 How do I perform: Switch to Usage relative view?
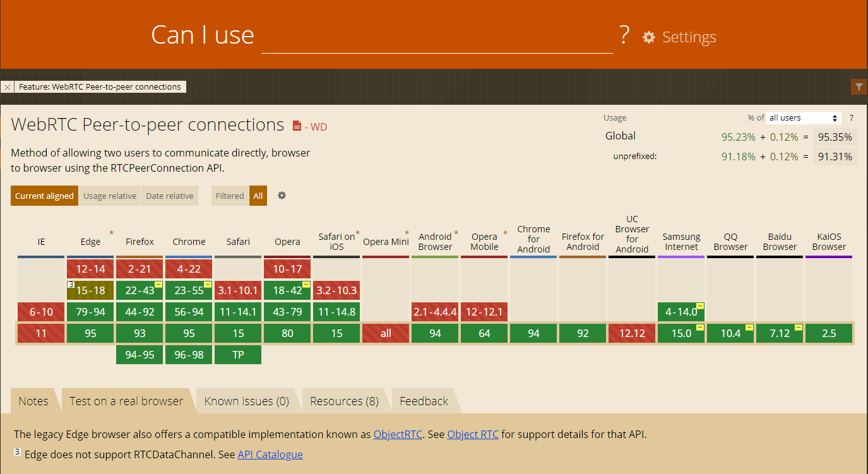[x=110, y=196]
